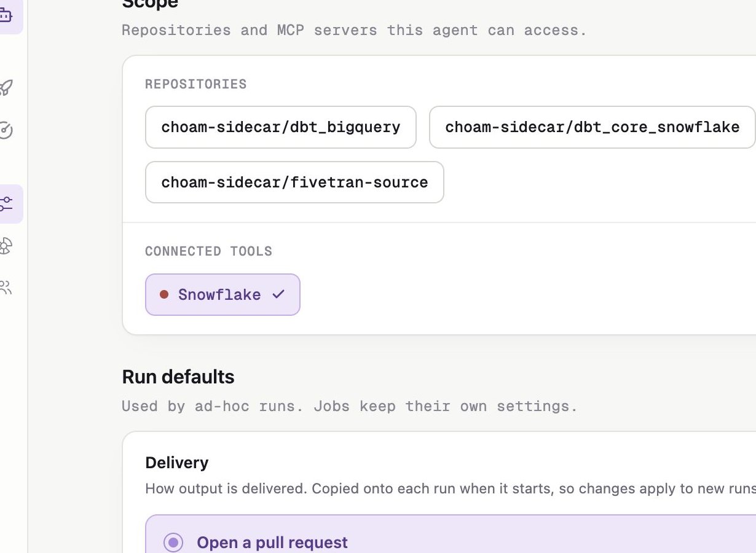
Task: Choose the Open a pull request radio
Action: [173, 543]
